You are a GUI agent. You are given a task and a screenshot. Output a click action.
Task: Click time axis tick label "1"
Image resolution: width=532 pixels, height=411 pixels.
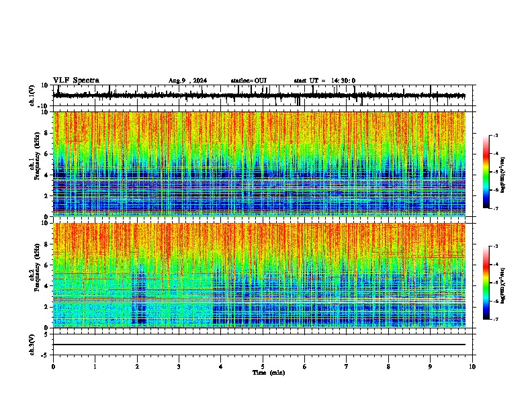coord(95,367)
